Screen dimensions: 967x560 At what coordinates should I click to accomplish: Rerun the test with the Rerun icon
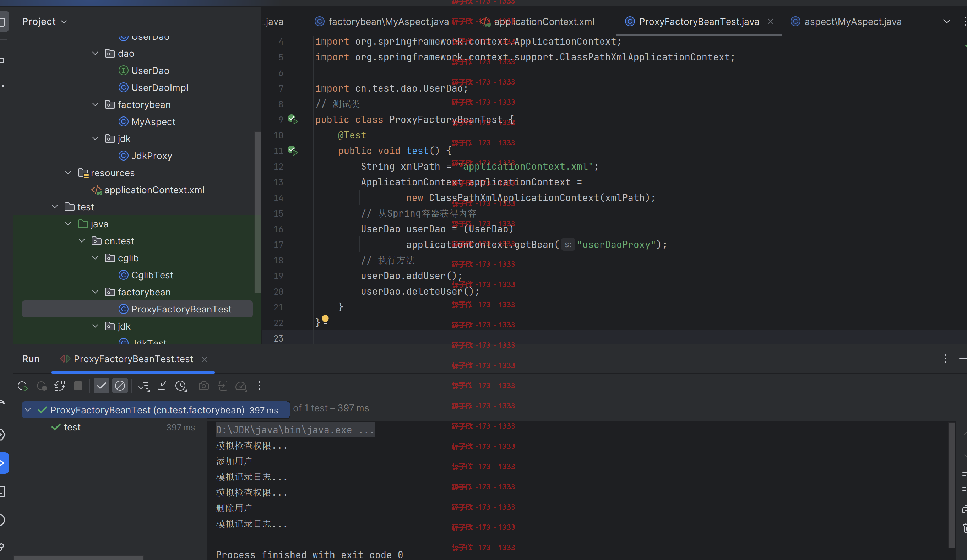(23, 386)
